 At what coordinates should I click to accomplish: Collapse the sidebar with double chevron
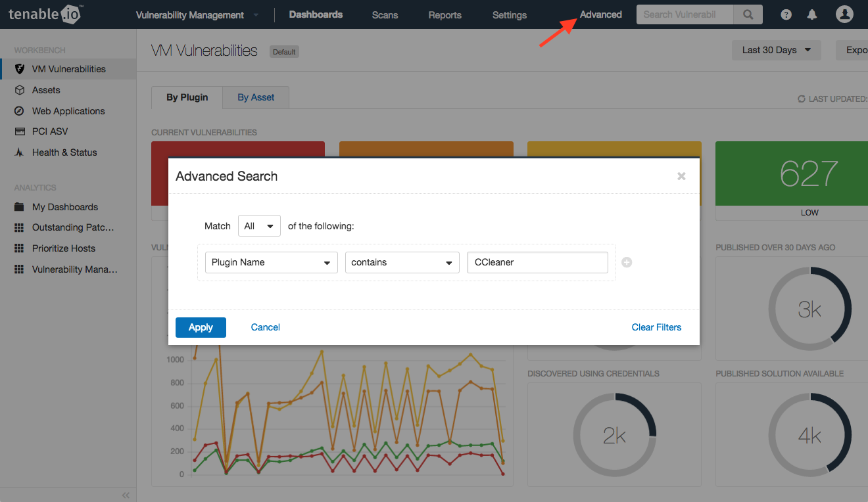pyautogui.click(x=126, y=495)
